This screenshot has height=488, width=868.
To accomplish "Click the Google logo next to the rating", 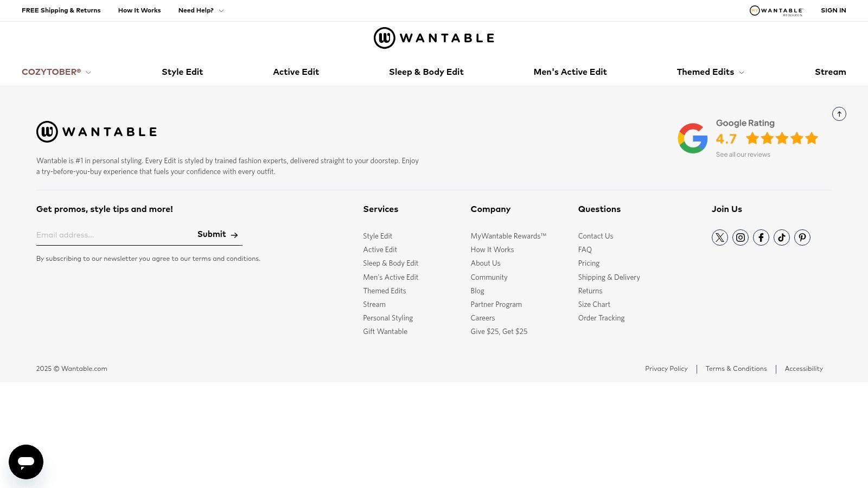I will tap(692, 138).
